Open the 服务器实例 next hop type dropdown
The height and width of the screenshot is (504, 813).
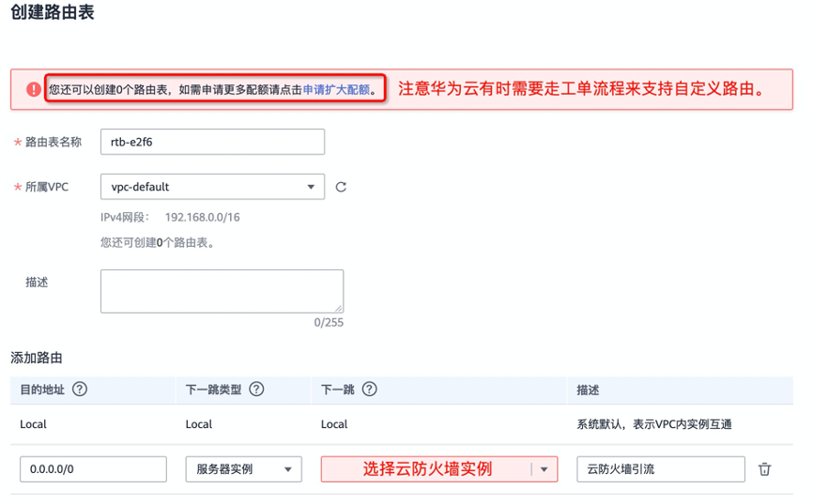243,469
